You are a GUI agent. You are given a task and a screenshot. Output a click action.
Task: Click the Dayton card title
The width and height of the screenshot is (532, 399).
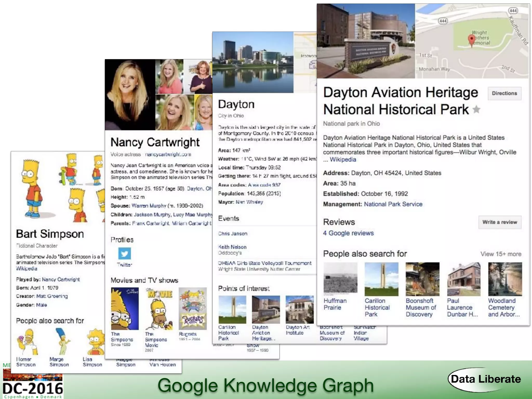point(236,104)
